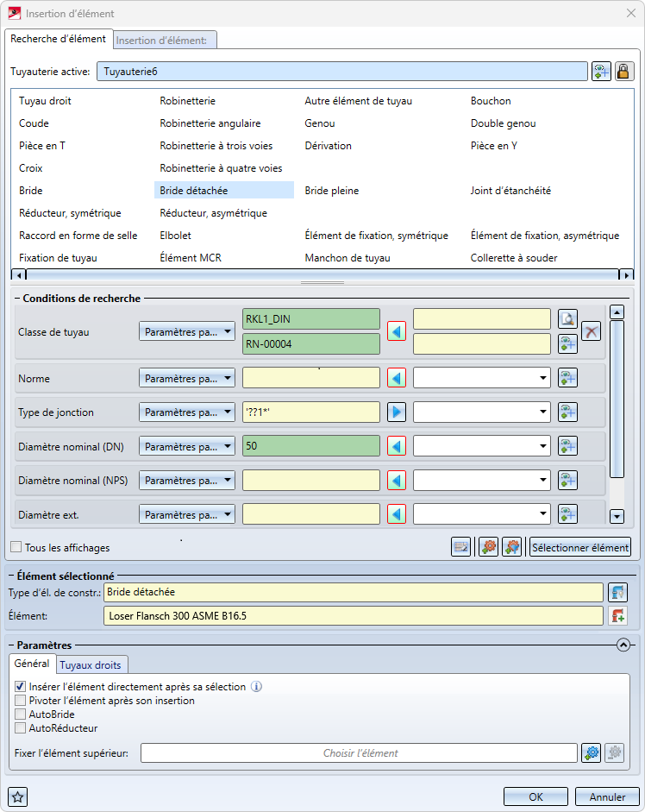Open the Paramètres dropdown for Norme
This screenshot has width=645, height=812.
[187, 378]
